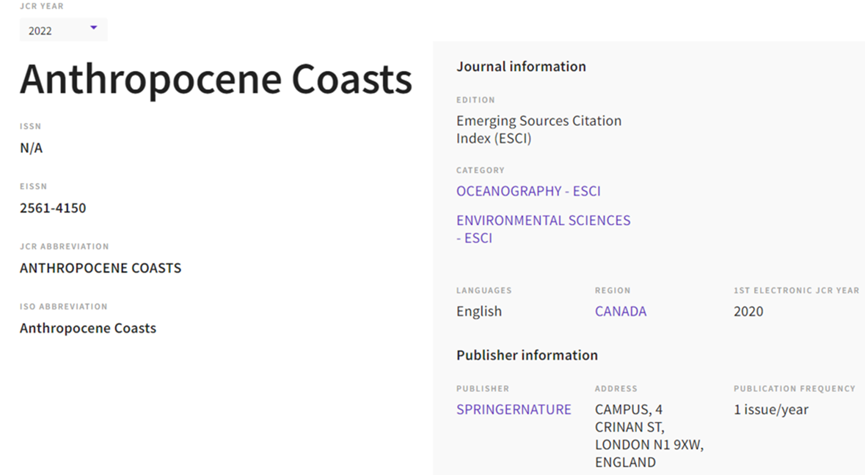
Task: Open the JCR Year dropdown
Action: 63,30
